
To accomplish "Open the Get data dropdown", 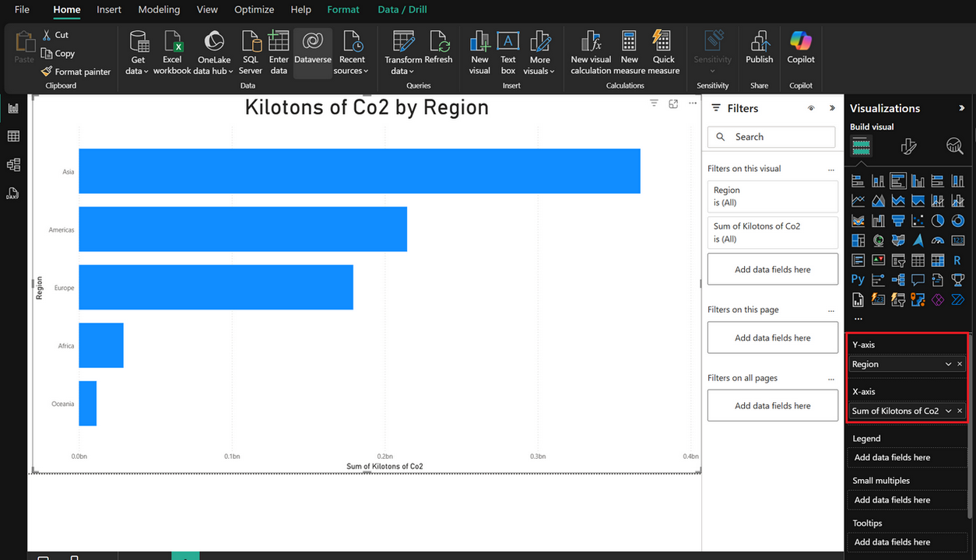I will pos(138,53).
